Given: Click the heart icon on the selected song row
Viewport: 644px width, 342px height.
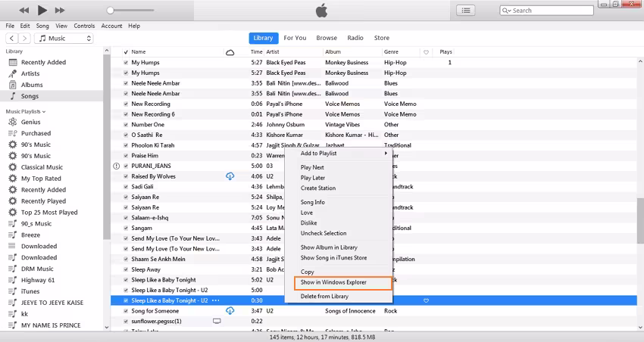Looking at the screenshot, I should coord(426,300).
